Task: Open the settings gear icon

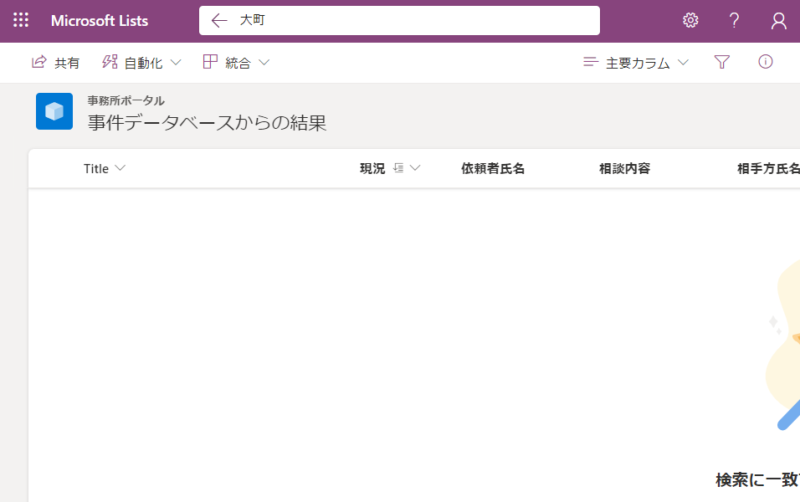Action: 690,20
